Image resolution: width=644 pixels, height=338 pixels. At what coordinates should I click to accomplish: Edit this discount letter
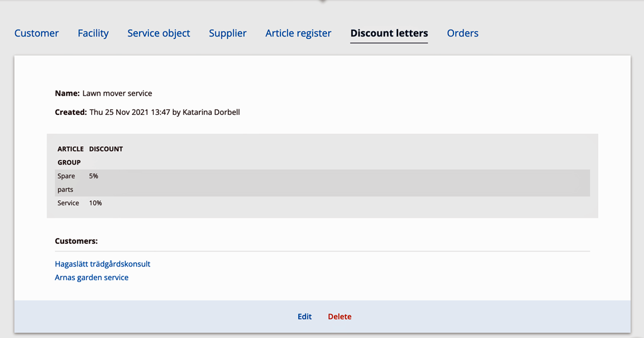coord(304,317)
